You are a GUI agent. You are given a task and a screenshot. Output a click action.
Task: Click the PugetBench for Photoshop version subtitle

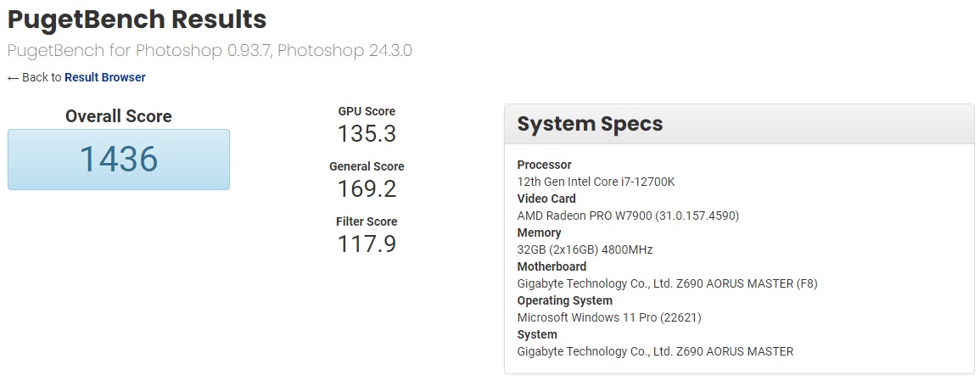[x=210, y=51]
